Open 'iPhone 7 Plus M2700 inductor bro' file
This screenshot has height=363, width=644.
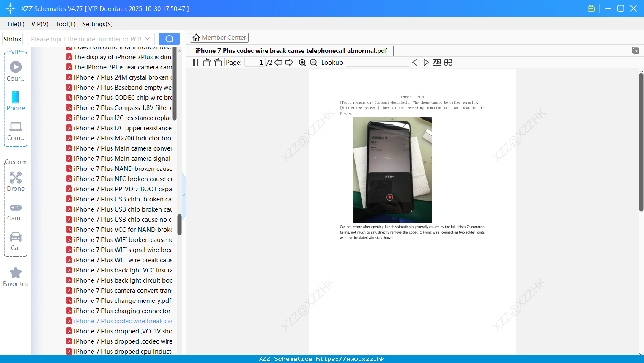(x=119, y=138)
